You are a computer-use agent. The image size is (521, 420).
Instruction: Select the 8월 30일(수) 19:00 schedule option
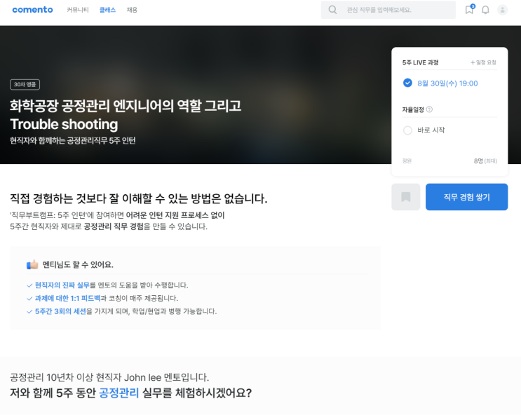pos(407,83)
